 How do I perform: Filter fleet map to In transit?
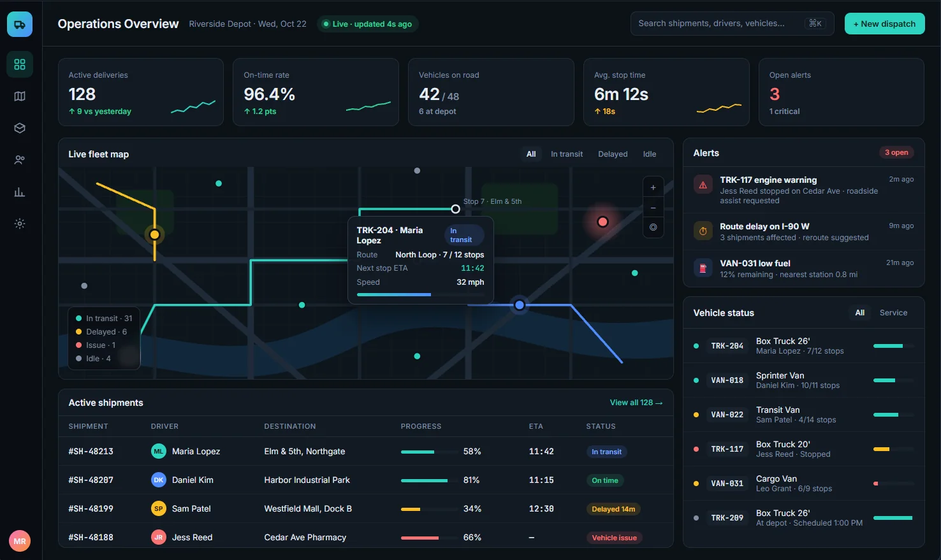coord(567,154)
